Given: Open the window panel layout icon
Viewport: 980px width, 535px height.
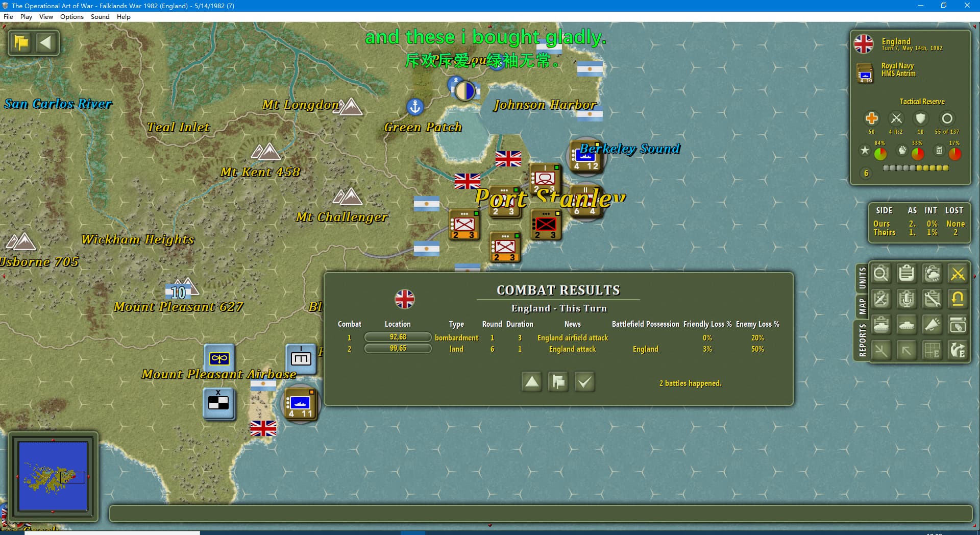Looking at the screenshot, I should (x=958, y=325).
